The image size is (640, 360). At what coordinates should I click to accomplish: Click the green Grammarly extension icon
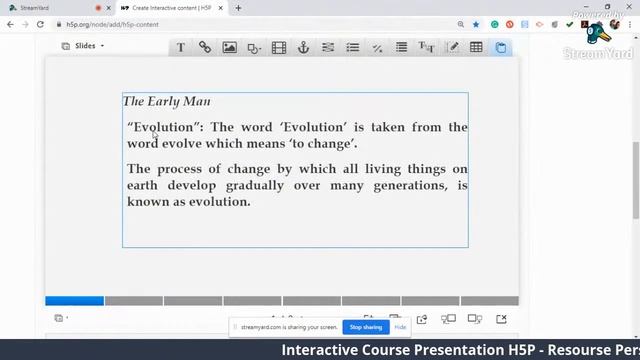tap(495, 24)
